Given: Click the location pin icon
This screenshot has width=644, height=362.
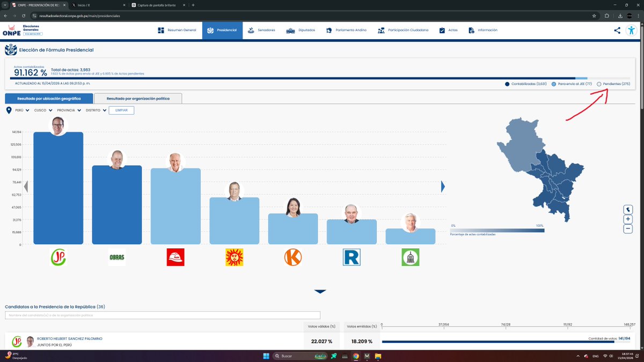Looking at the screenshot, I should point(9,110).
